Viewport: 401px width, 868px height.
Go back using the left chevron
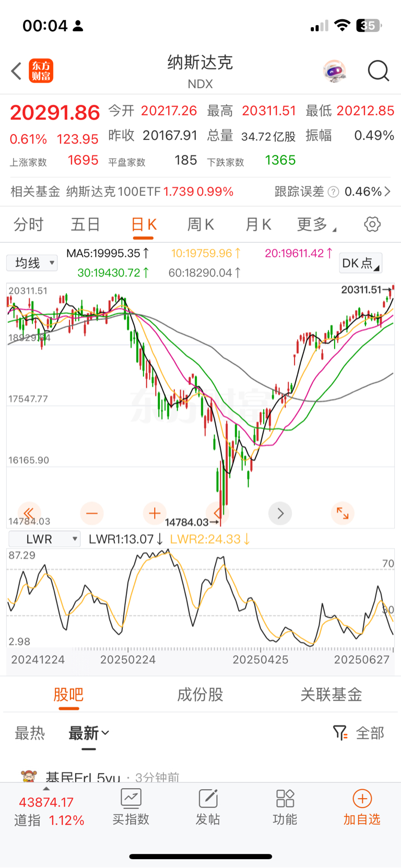tap(16, 71)
